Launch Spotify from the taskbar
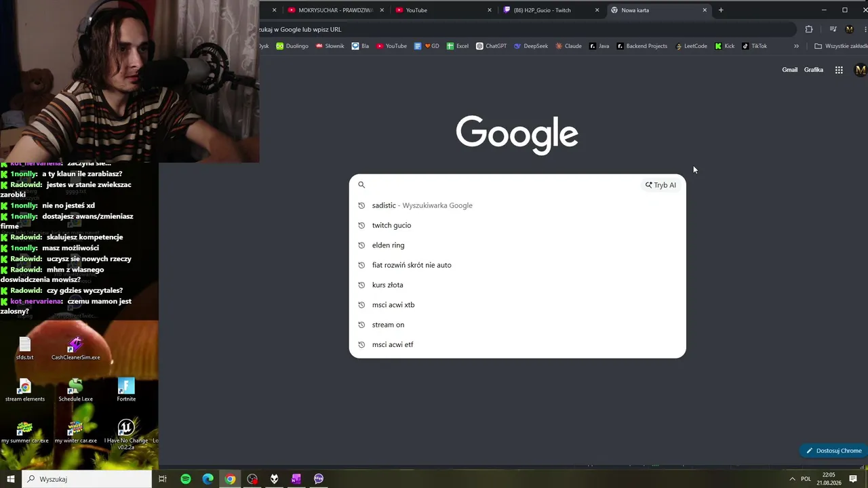 tap(186, 479)
